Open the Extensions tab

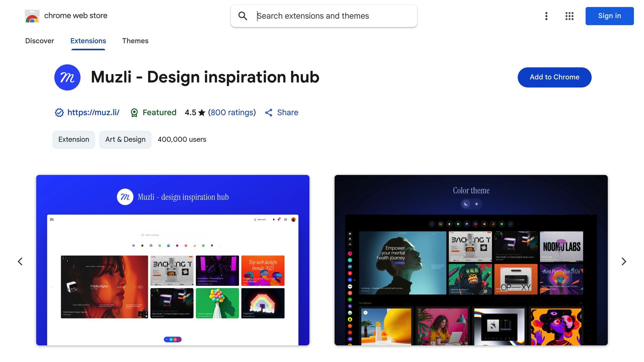pos(88,41)
